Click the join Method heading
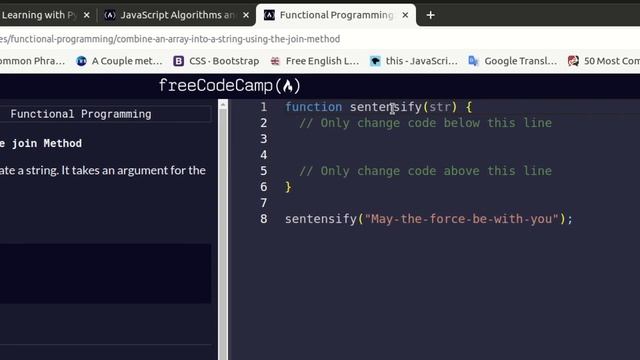The image size is (640, 360). 41,143
